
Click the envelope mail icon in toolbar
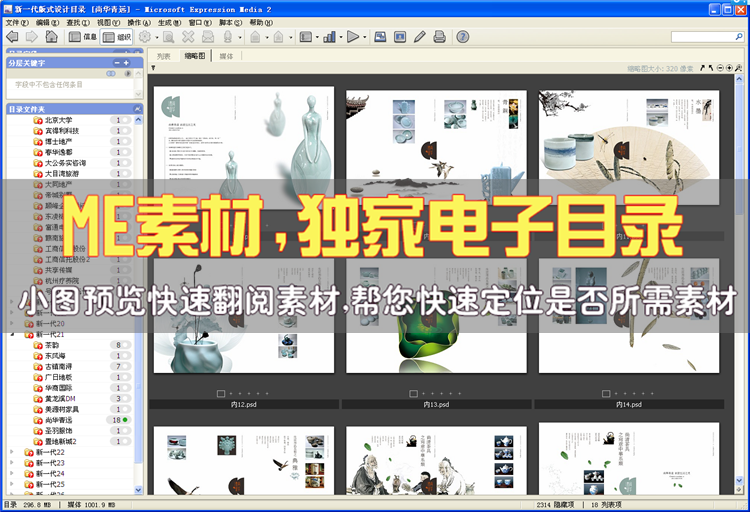[x=208, y=37]
